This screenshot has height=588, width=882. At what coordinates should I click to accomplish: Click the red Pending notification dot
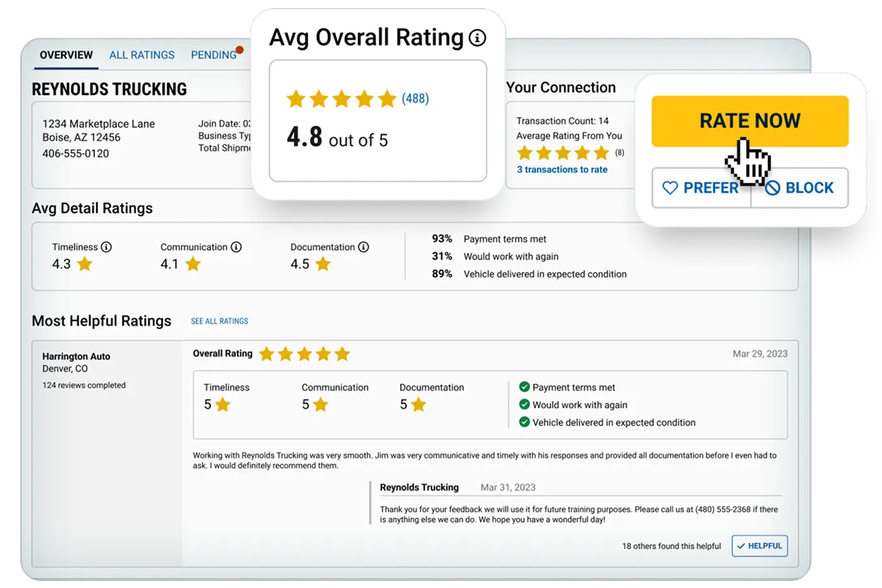pos(240,49)
